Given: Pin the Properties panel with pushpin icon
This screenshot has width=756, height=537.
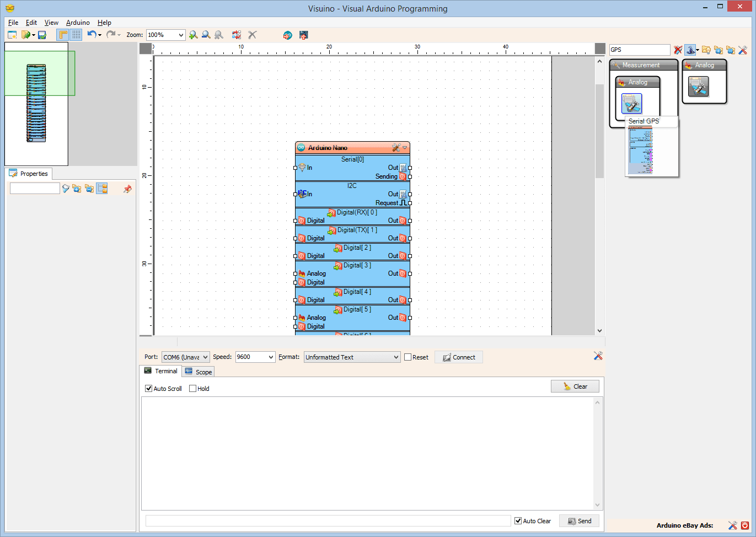Looking at the screenshot, I should tap(127, 188).
